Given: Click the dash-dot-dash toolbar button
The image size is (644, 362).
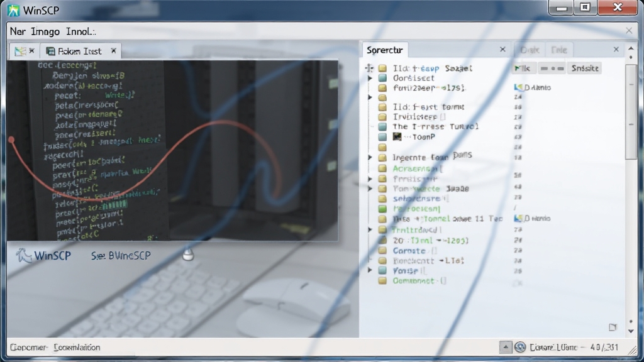Looking at the screenshot, I should pos(552,68).
